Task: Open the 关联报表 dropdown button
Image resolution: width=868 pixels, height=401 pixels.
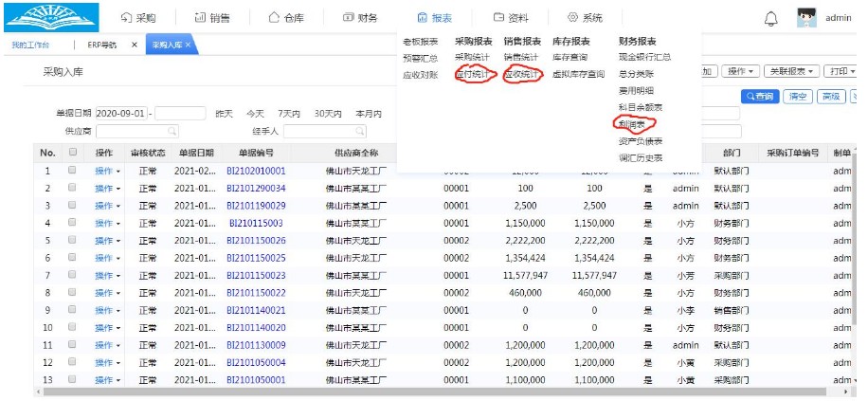Action: 790,71
